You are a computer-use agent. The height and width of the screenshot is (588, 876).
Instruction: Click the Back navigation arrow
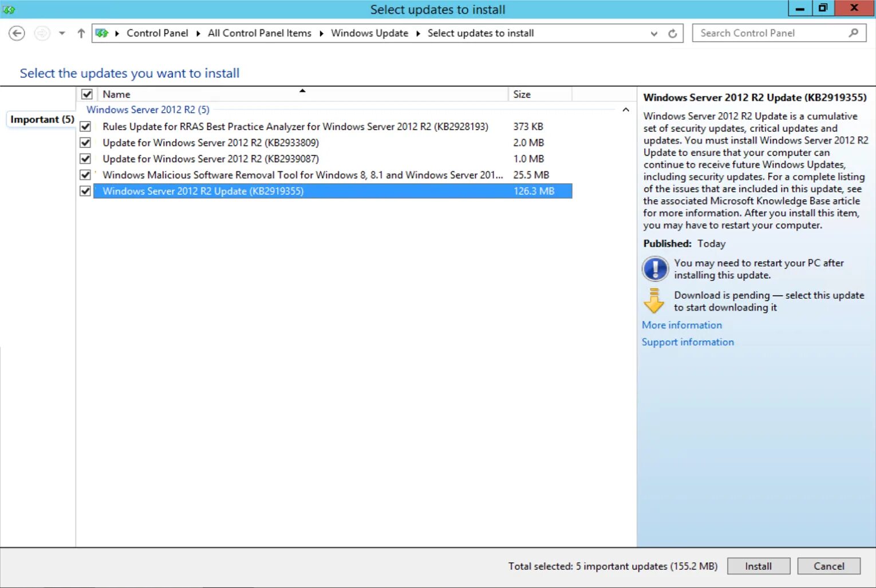(17, 33)
